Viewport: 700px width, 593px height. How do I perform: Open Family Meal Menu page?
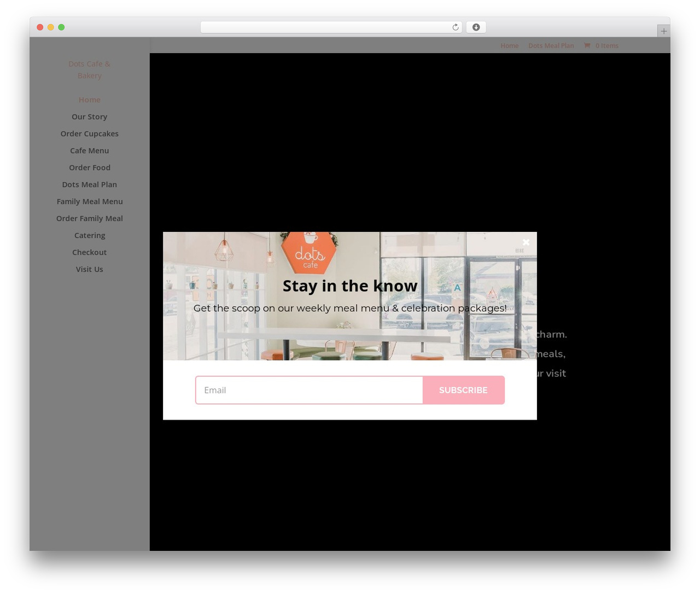[x=89, y=201]
